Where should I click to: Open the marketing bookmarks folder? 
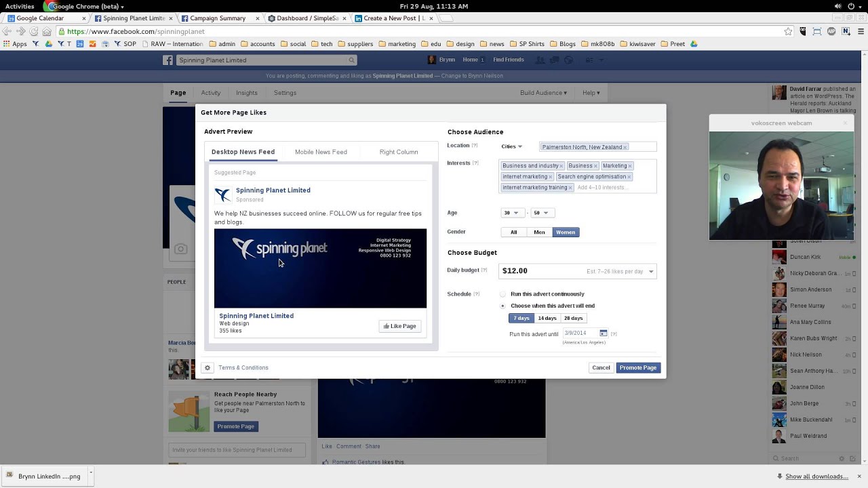tap(397, 44)
